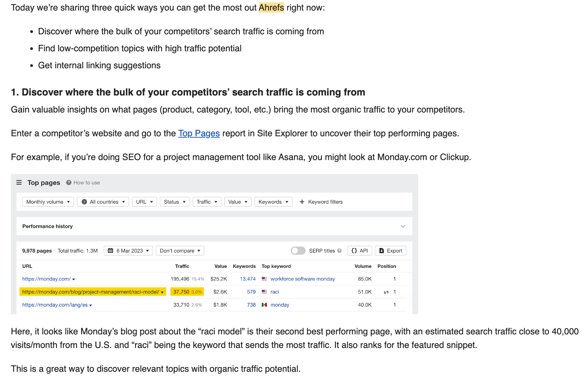Screen dimensions: 588x384
Task: Open the Value filter dropdown
Action: coord(238,202)
